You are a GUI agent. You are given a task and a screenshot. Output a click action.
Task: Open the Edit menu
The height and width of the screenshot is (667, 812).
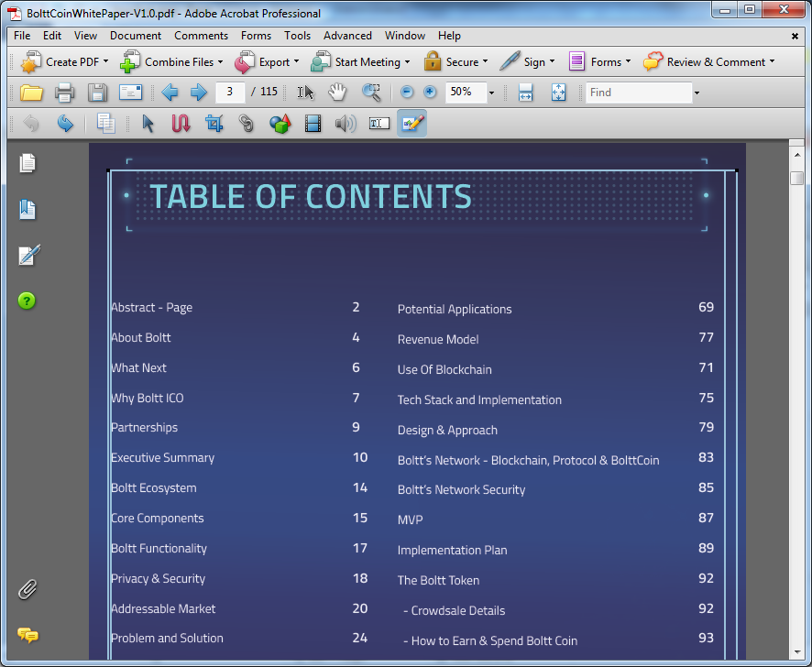point(52,36)
